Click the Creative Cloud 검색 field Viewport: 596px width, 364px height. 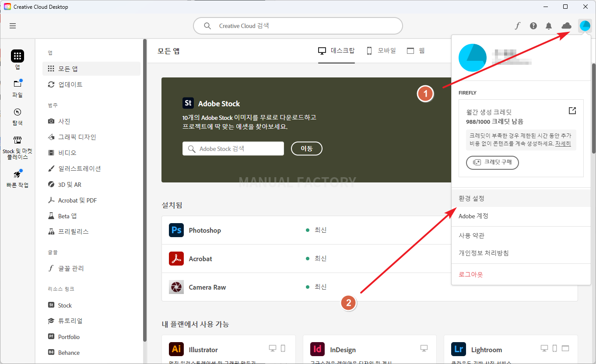[298, 26]
